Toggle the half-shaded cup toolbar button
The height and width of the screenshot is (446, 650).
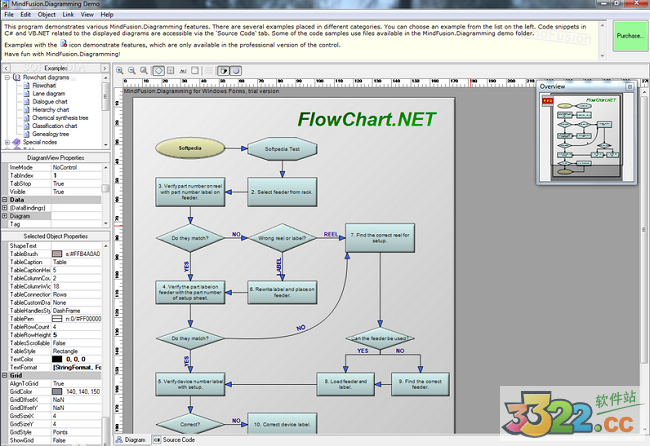click(x=223, y=71)
